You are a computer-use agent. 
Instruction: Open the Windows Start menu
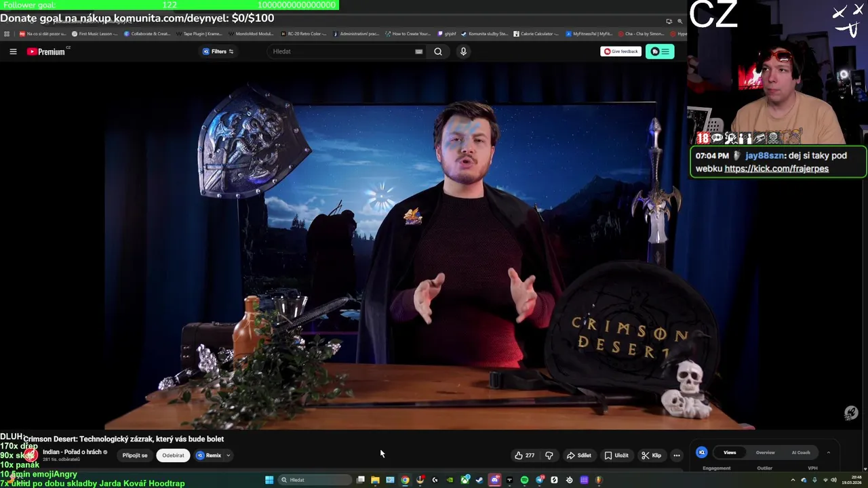pos(269,480)
